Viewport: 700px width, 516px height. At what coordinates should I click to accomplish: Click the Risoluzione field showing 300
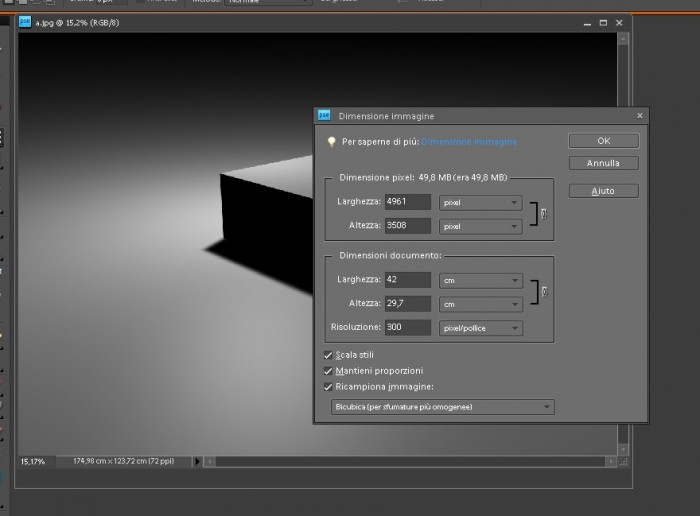pos(408,327)
